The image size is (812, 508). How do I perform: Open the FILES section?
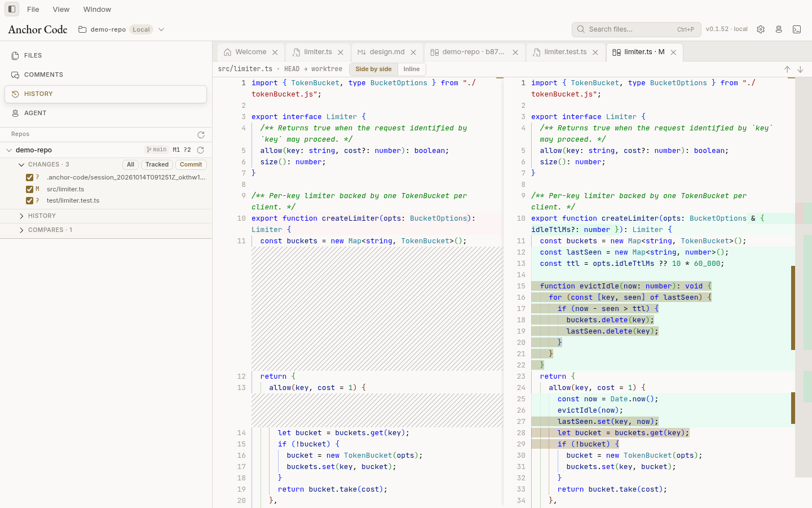pos(106,55)
